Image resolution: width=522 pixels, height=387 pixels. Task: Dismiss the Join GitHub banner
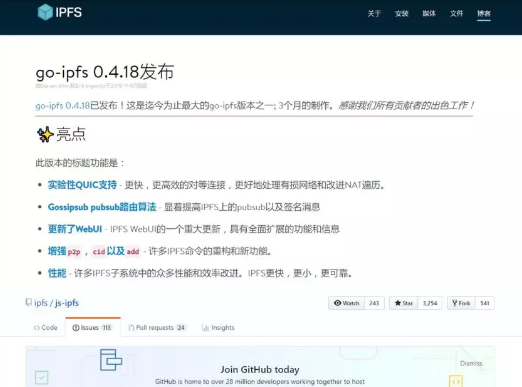tap(471, 363)
